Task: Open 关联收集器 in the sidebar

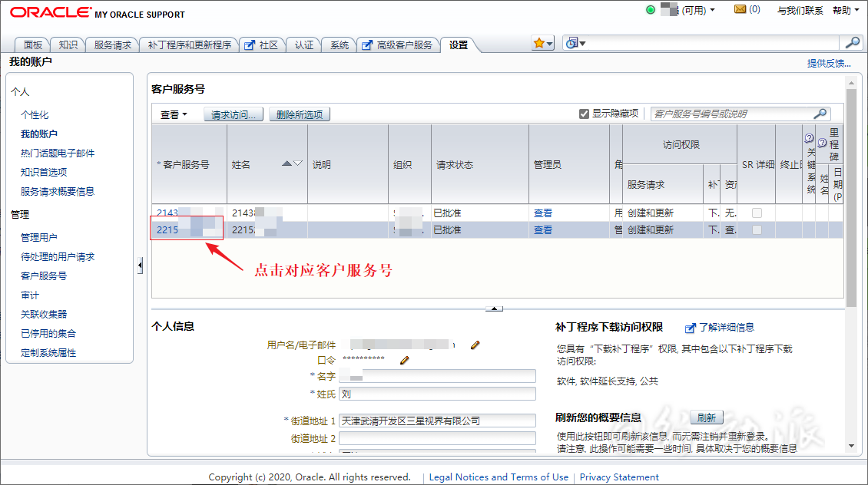Action: (x=44, y=314)
